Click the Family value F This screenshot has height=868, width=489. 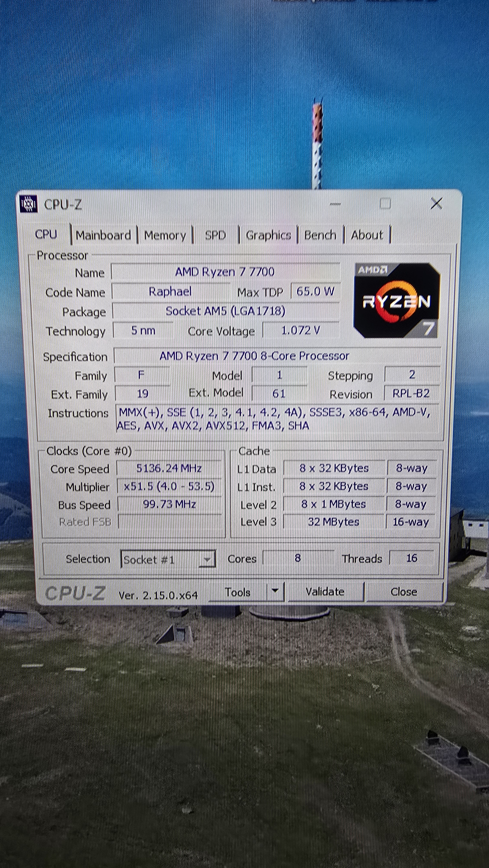[x=142, y=375]
